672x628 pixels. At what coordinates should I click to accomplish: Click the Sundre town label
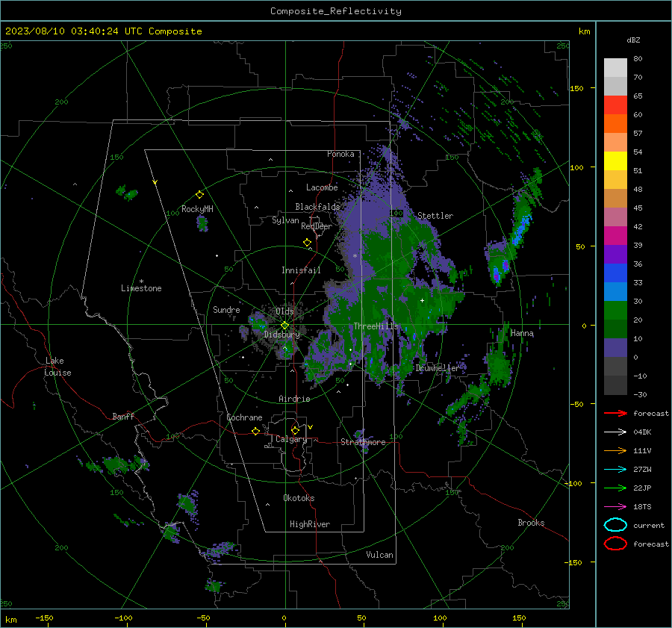[226, 309]
